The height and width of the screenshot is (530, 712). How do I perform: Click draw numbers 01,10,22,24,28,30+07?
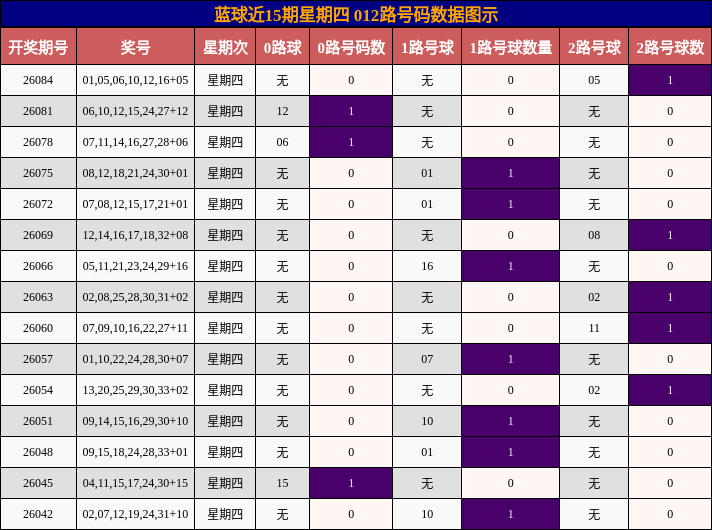(x=135, y=359)
